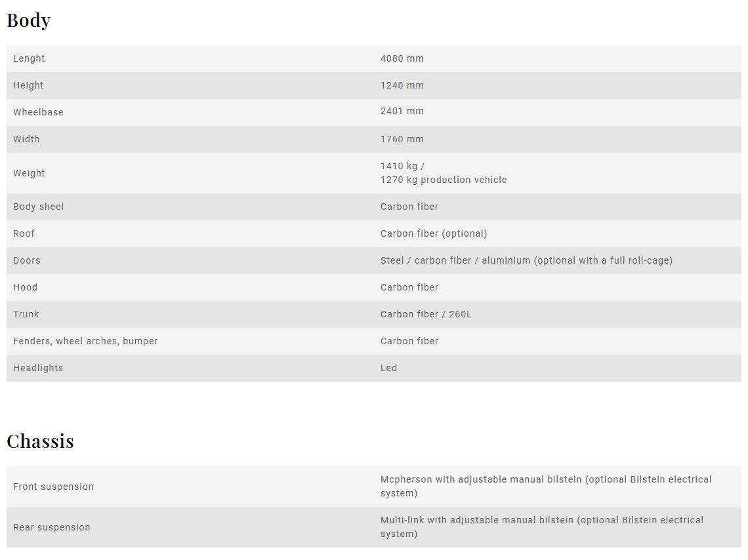Click the Doors material description text
This screenshot has width=748, height=560.
click(526, 261)
